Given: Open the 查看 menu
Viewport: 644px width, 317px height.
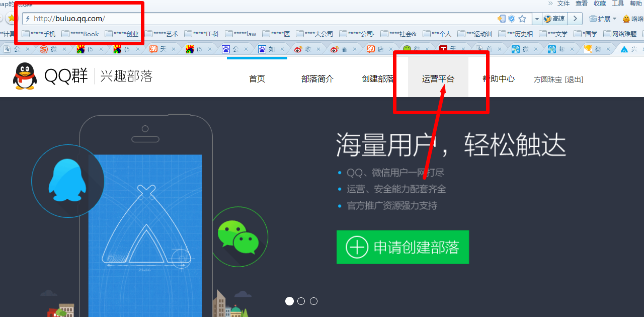Looking at the screenshot, I should (582, 4).
